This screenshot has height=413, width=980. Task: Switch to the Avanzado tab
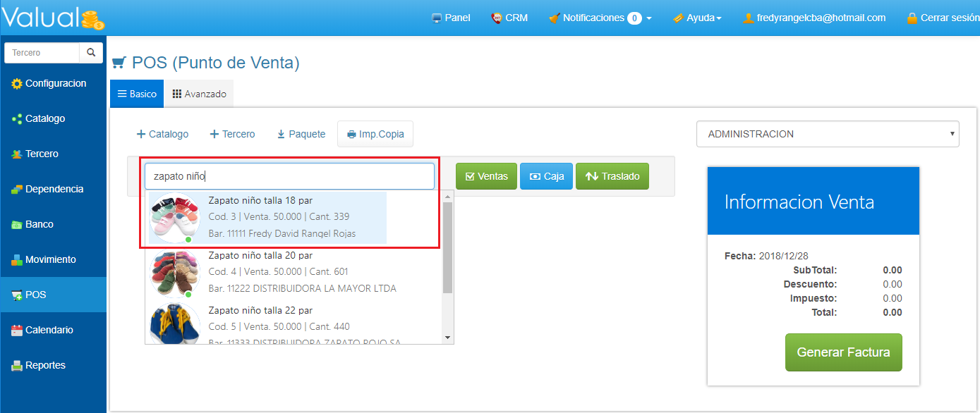[x=199, y=94]
